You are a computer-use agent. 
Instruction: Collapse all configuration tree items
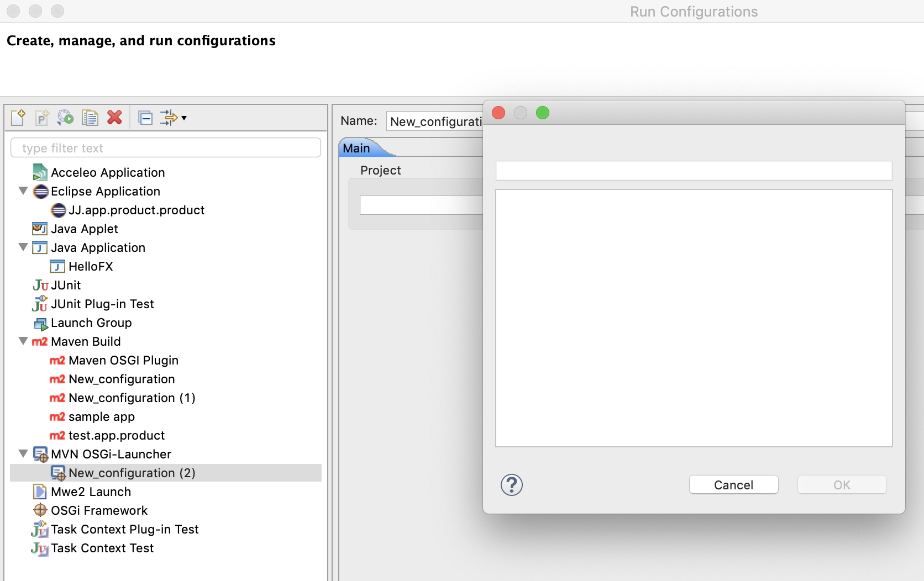145,118
